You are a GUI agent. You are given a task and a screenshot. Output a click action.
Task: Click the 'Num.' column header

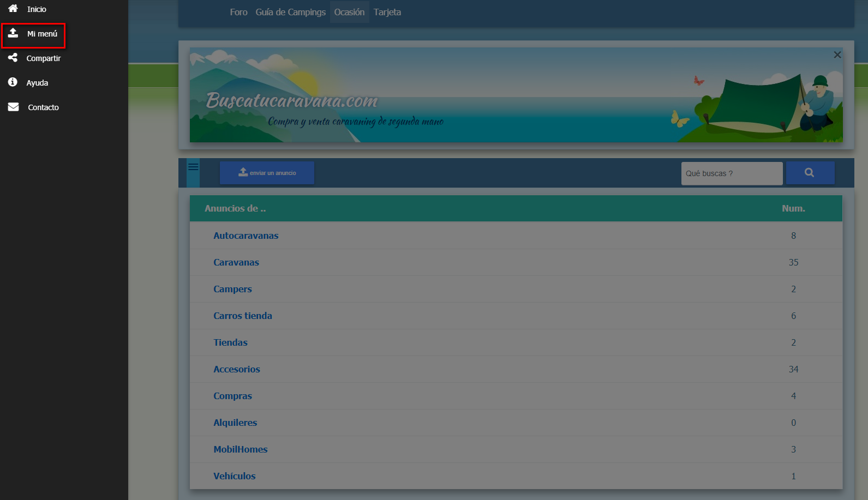(793, 208)
